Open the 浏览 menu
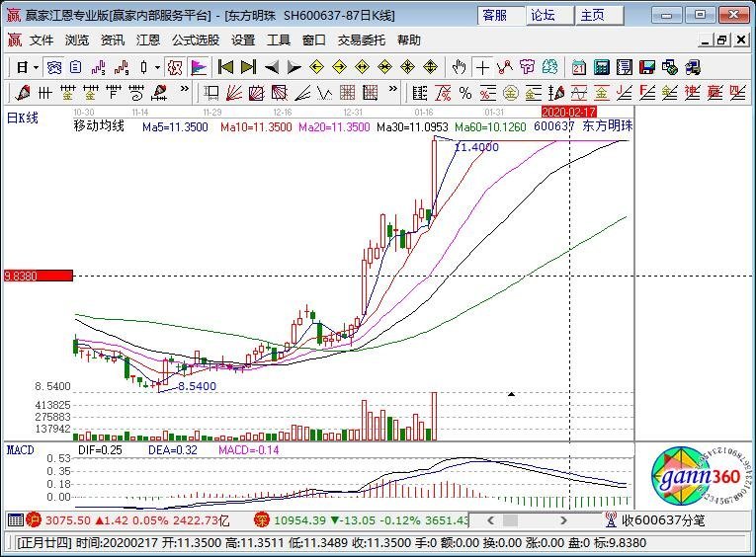This screenshot has width=756, height=557. (77, 40)
